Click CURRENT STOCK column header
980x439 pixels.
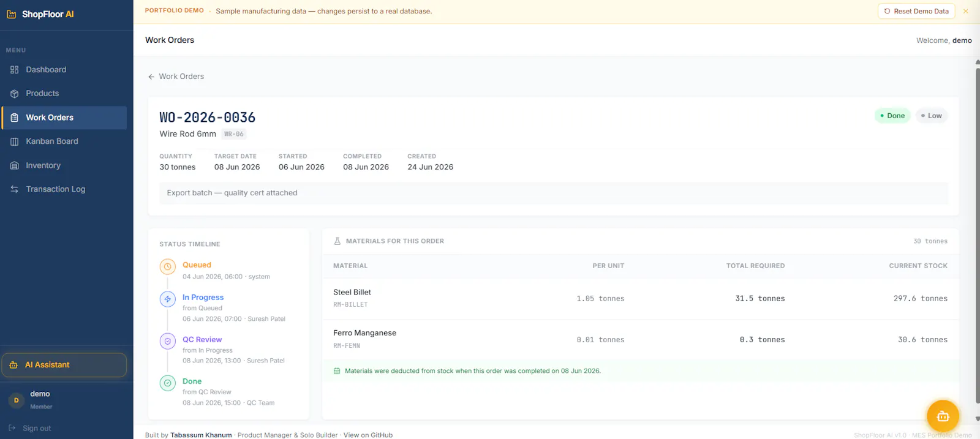[918, 266]
